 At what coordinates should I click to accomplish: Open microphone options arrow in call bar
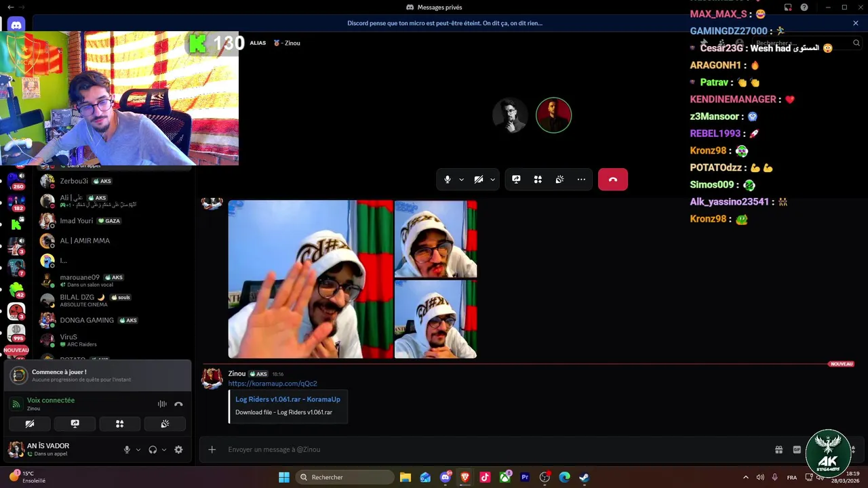(461, 180)
